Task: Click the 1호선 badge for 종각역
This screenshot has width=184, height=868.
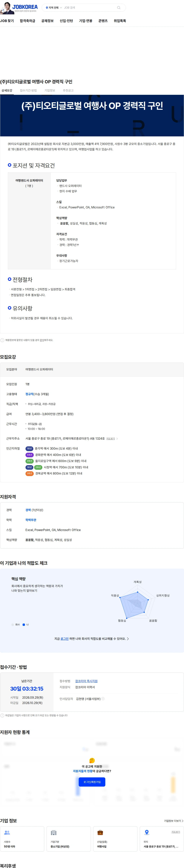Action: click(x=29, y=448)
